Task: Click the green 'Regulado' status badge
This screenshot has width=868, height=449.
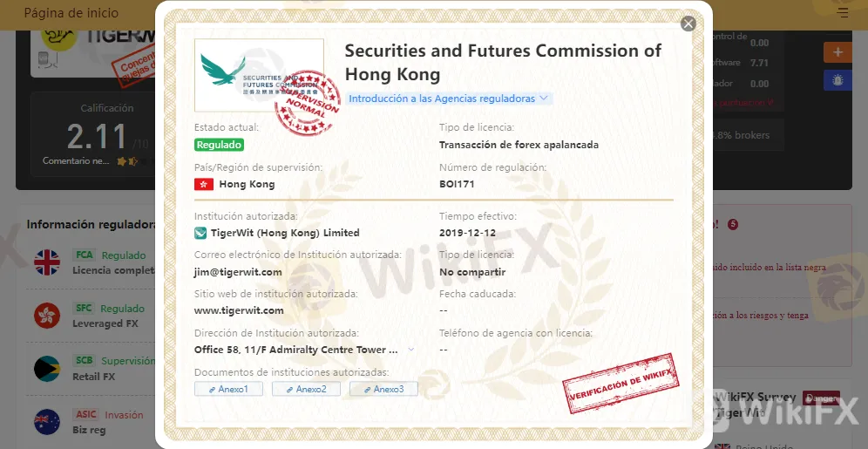Action: point(219,145)
